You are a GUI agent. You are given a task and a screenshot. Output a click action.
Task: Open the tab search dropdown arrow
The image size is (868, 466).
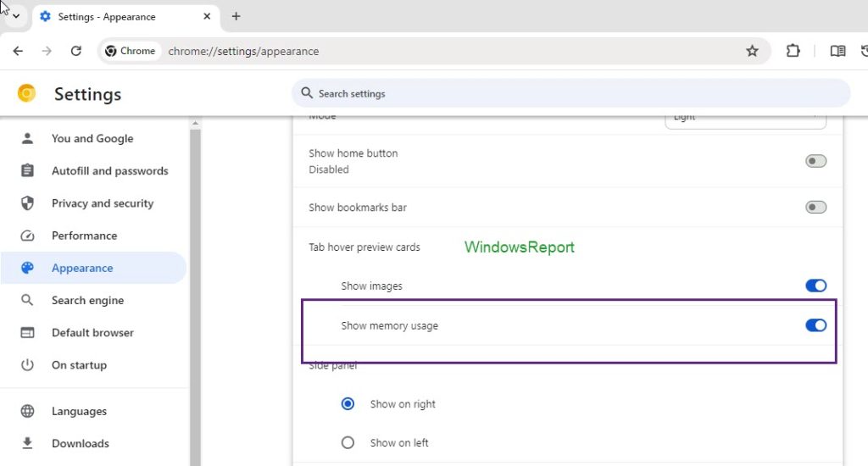pyautogui.click(x=16, y=16)
